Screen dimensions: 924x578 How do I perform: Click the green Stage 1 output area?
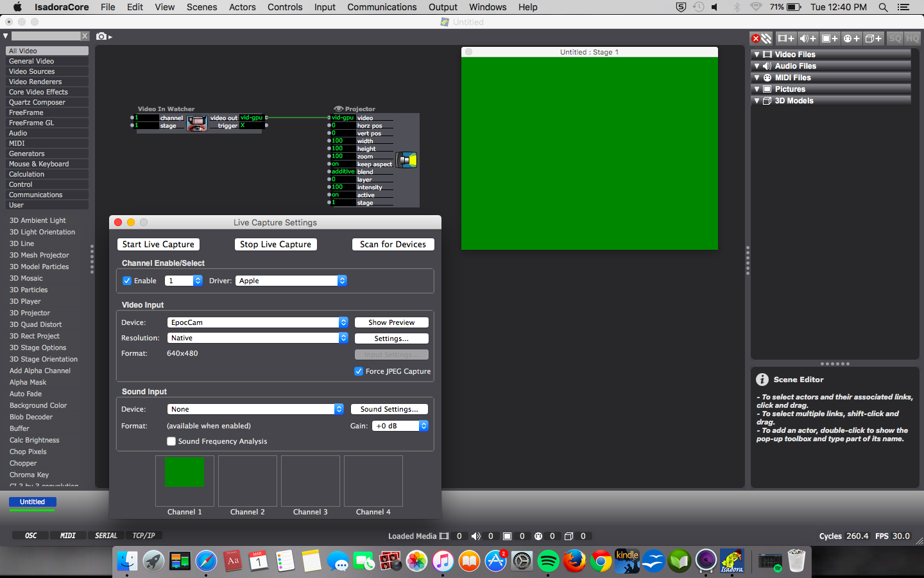[x=590, y=153]
